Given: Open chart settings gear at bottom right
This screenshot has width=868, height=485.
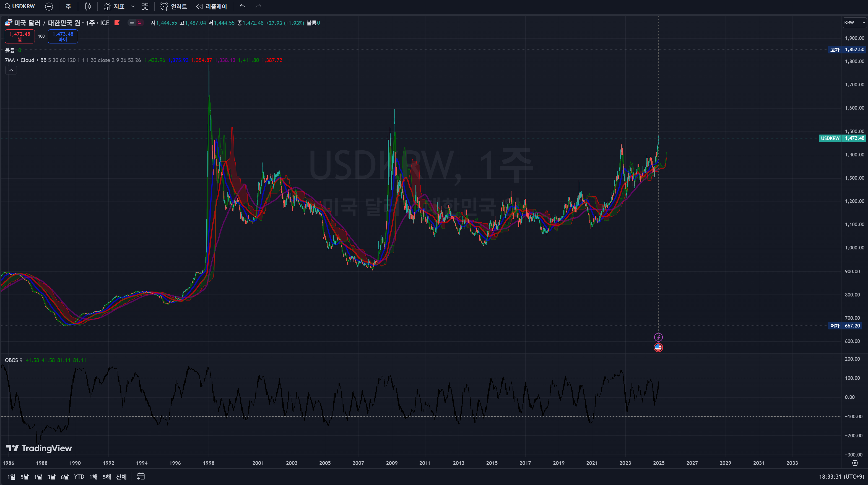Looking at the screenshot, I should point(854,463).
